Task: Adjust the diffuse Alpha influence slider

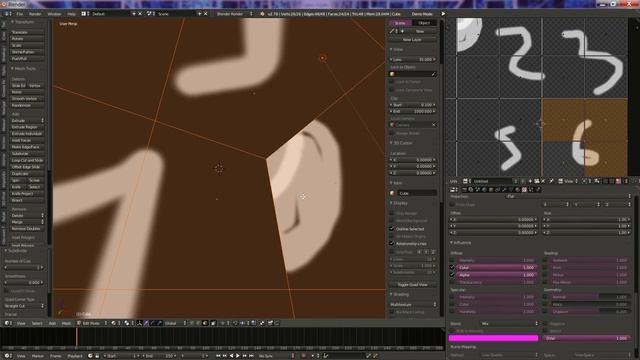Action: click(x=497, y=275)
